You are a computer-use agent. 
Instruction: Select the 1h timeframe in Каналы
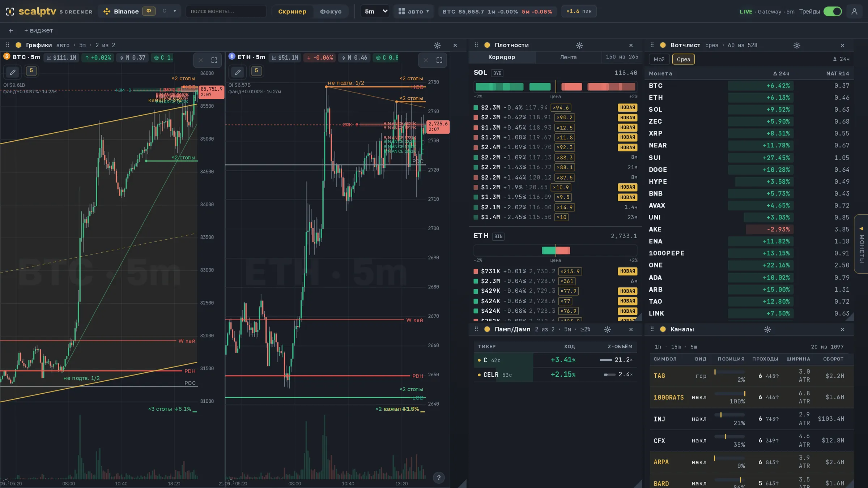click(658, 347)
